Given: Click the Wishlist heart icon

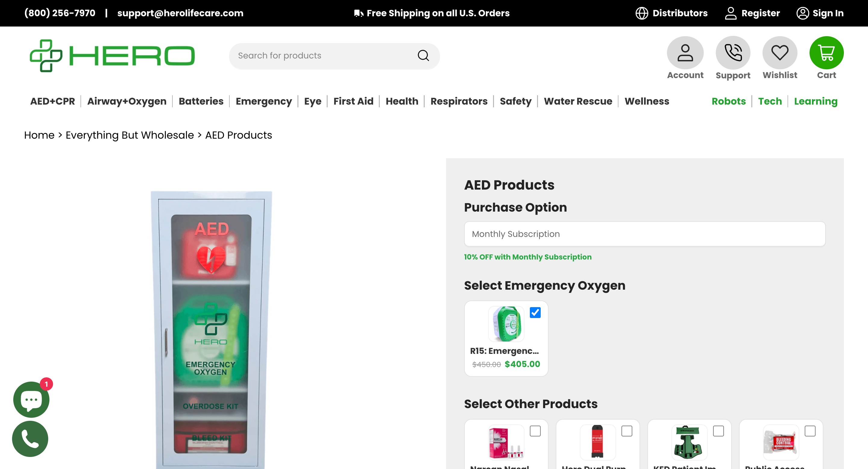Looking at the screenshot, I should coord(780,53).
